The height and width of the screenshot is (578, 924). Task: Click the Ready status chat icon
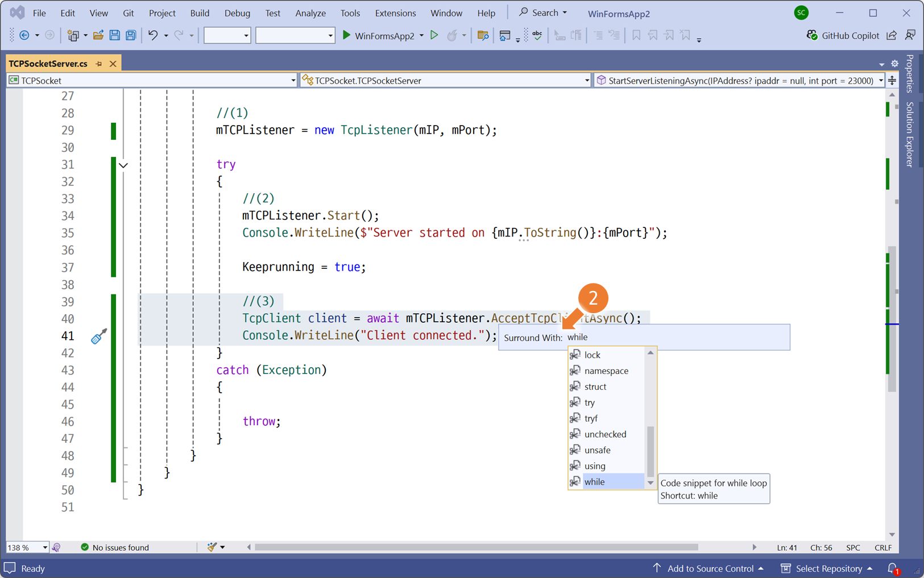(x=10, y=568)
